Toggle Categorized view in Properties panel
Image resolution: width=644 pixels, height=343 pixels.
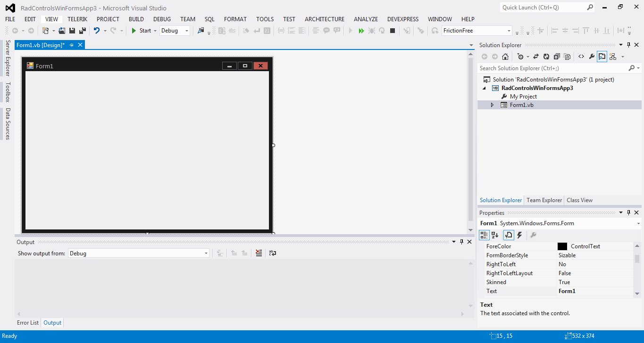click(484, 235)
